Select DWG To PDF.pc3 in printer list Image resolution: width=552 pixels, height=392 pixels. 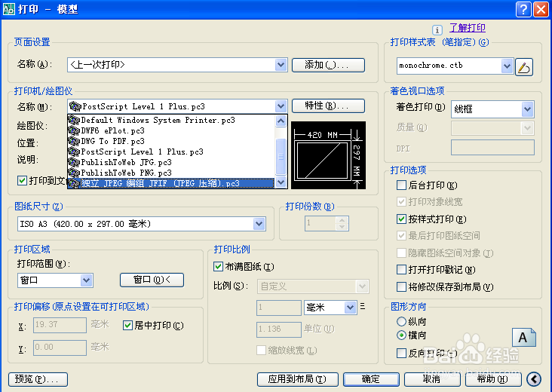(x=170, y=141)
